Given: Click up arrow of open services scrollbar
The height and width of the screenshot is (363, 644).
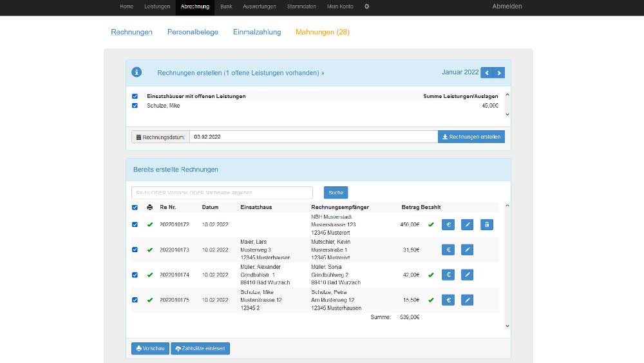Looking at the screenshot, I should click(507, 95).
